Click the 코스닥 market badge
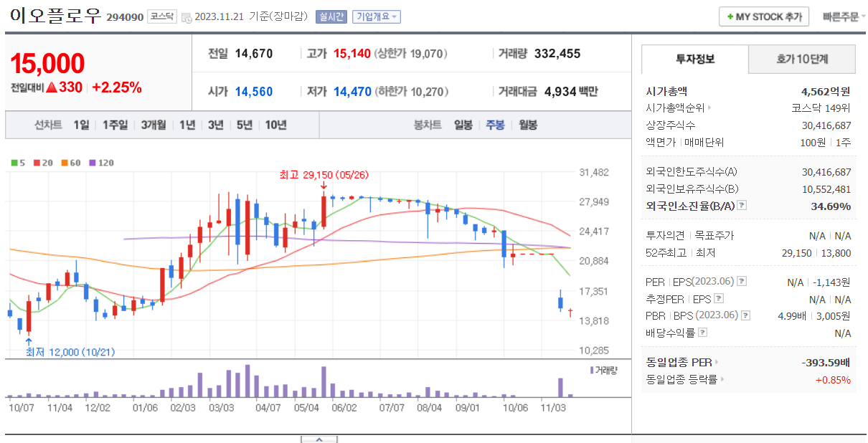This screenshot has height=443, width=868. click(161, 17)
